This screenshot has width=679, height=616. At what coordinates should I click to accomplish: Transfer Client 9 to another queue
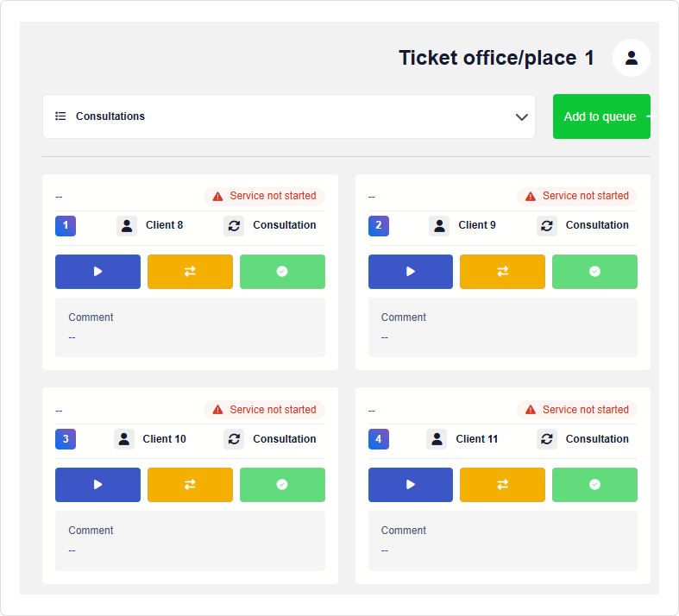(502, 272)
